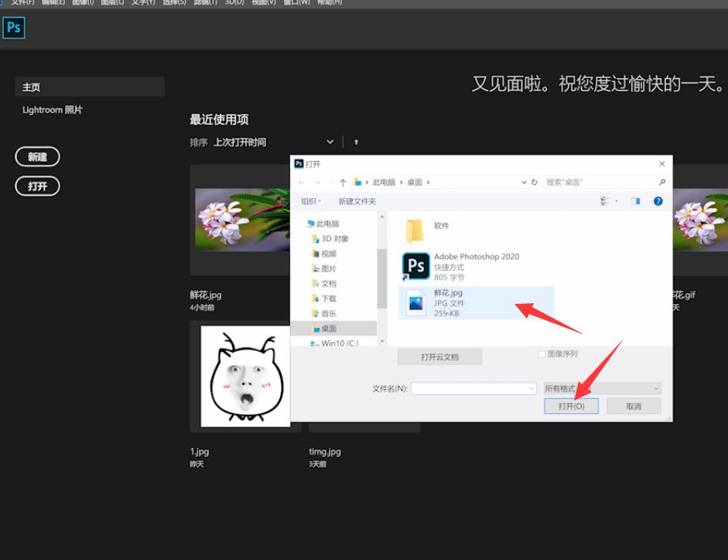Expand the address bar history dropdown
The image size is (728, 560).
tap(524, 183)
